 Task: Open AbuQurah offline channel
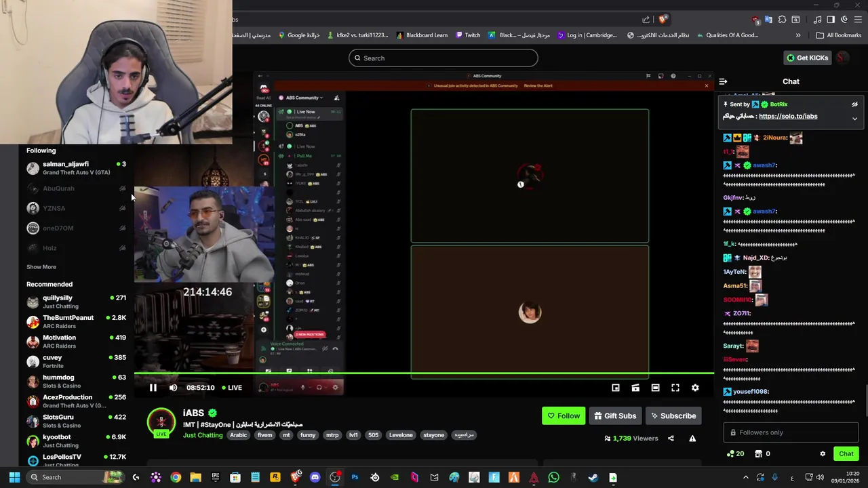[76, 188]
